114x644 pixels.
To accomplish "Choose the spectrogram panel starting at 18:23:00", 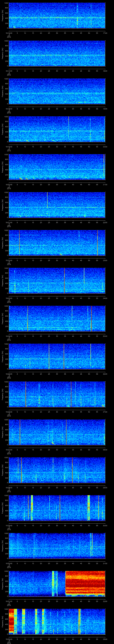I will tap(57, 281).
